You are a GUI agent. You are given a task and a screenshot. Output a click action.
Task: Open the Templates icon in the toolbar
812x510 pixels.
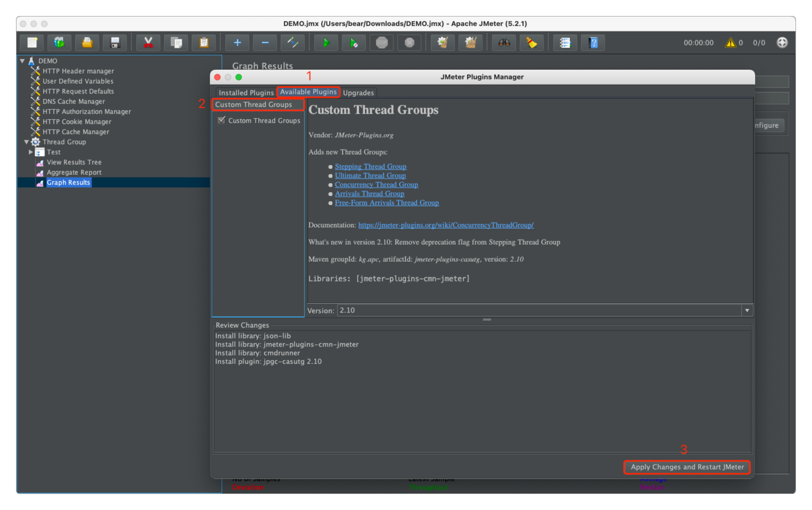click(60, 43)
